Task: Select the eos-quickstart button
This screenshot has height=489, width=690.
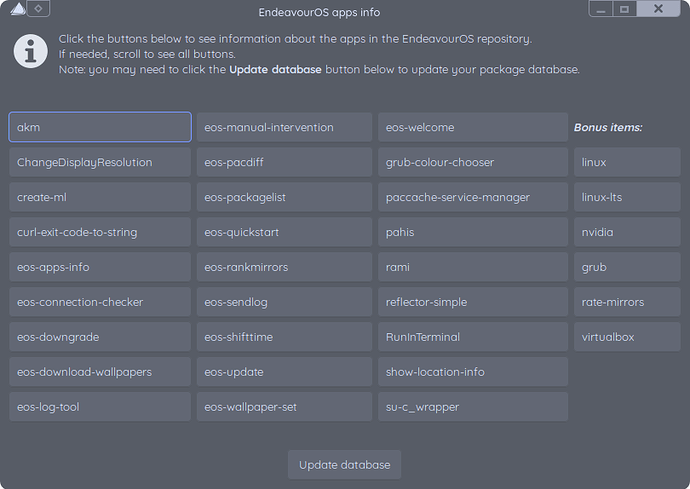Action: (284, 232)
